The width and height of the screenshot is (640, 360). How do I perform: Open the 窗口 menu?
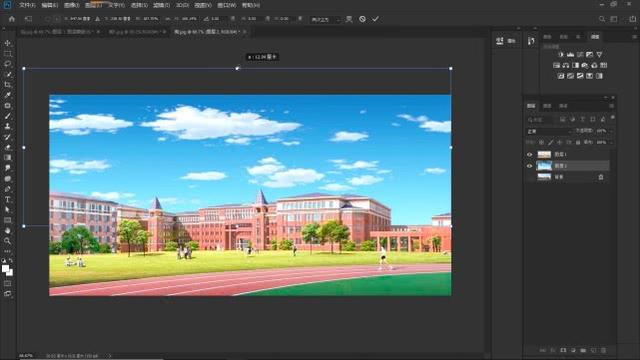click(226, 5)
